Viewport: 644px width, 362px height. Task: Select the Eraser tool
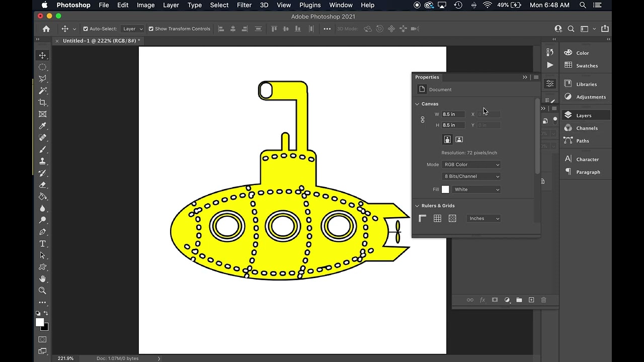(x=43, y=185)
